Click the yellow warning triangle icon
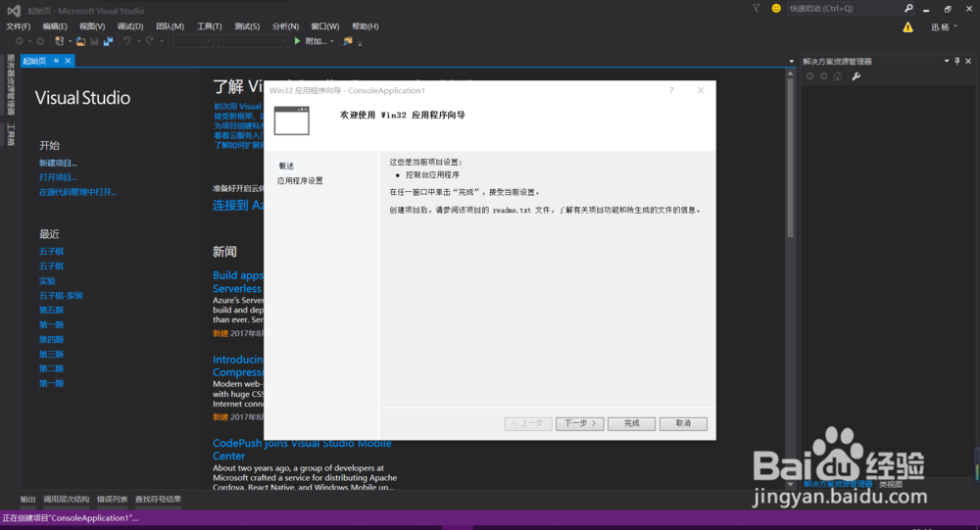The image size is (980, 530). pyautogui.click(x=907, y=26)
